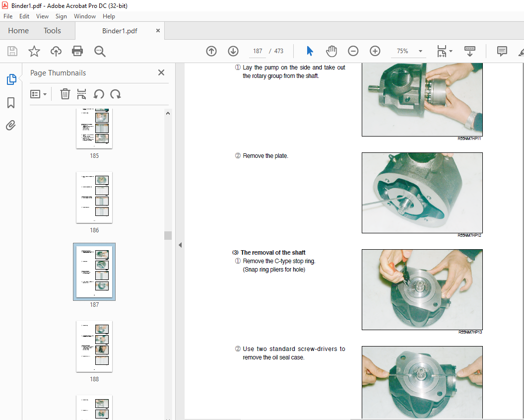Viewport: 524px width, 420px height.
Task: Open the Edit menu
Action: tap(24, 16)
